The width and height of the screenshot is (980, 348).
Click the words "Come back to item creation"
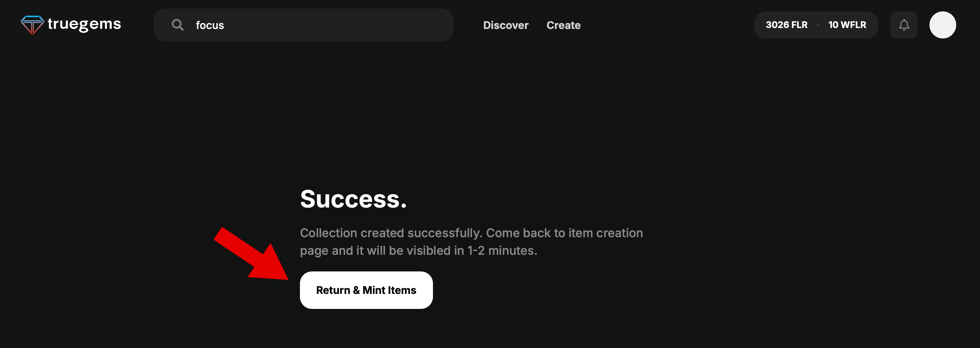click(564, 233)
